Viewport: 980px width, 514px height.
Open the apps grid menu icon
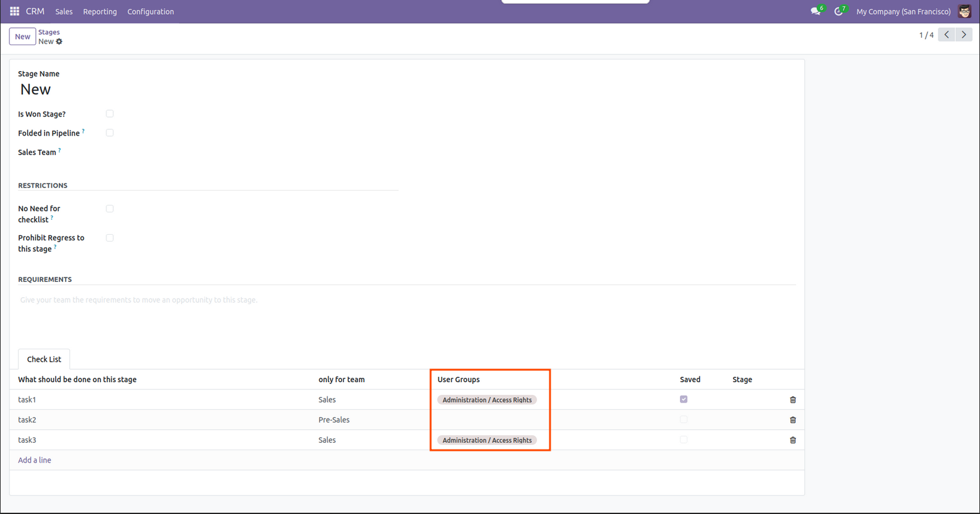[14, 11]
